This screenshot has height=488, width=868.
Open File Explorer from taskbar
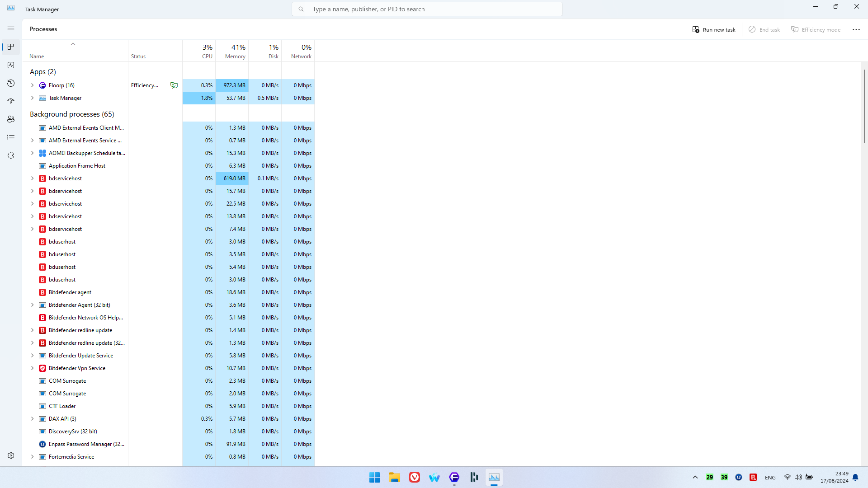[x=395, y=478]
